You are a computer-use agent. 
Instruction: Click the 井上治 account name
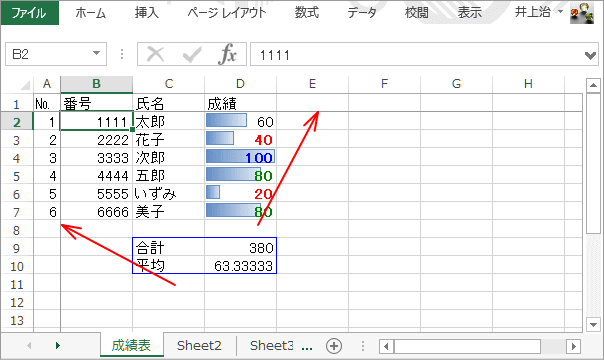(533, 12)
